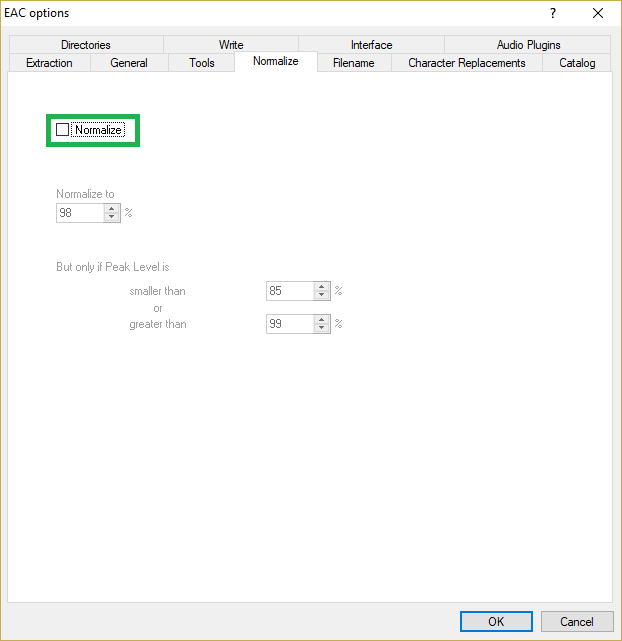This screenshot has height=641, width=622.
Task: Cancel the EAC options dialog
Action: click(x=577, y=621)
